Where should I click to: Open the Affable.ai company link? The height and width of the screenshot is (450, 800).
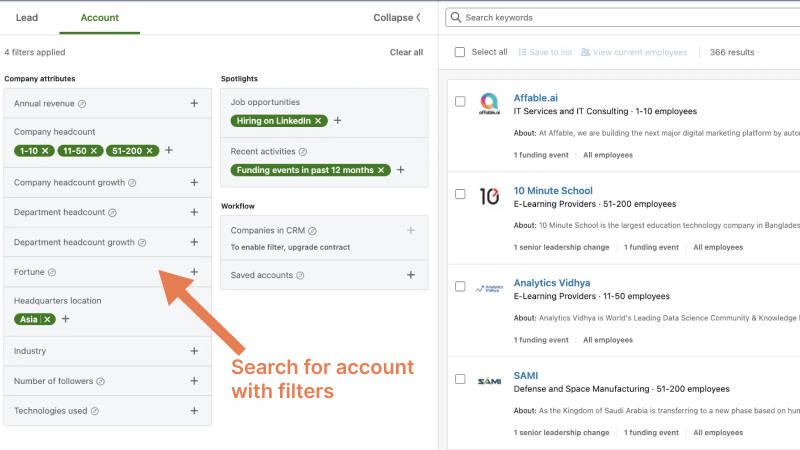click(535, 98)
